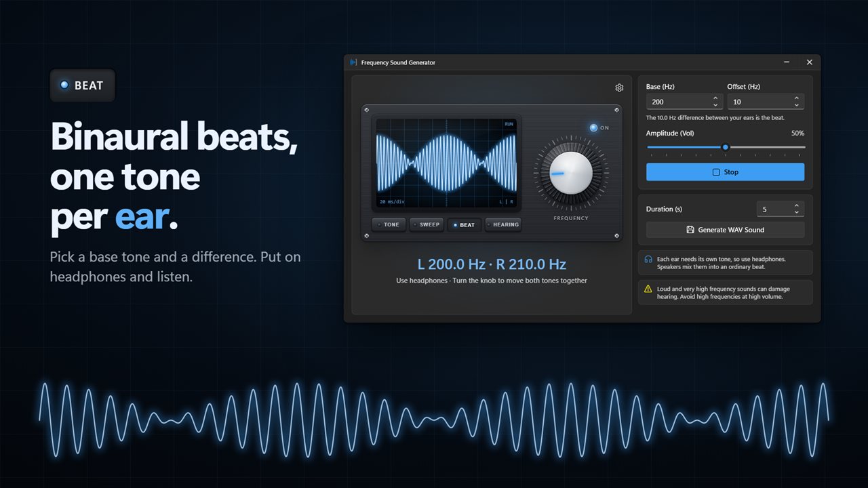Click the RUN indicator on the scope

(509, 124)
